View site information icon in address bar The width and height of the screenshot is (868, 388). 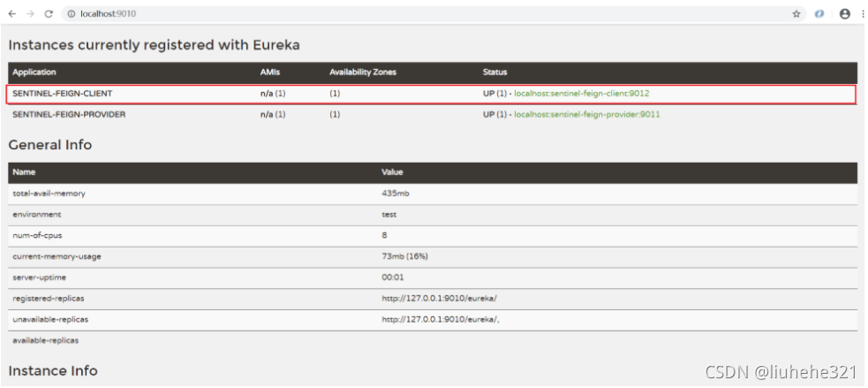72,14
